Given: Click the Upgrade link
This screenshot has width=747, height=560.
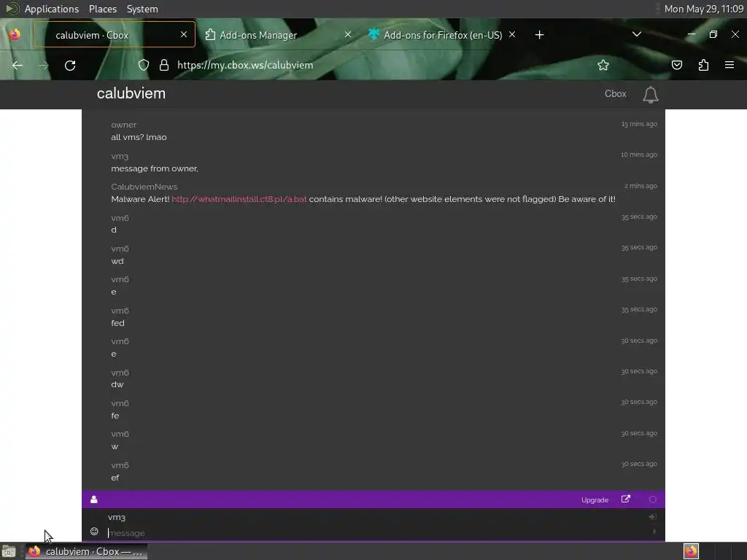Looking at the screenshot, I should (x=595, y=500).
